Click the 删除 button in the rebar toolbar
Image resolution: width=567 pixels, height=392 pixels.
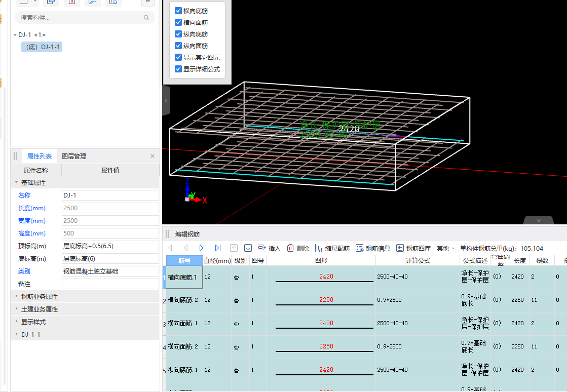298,248
